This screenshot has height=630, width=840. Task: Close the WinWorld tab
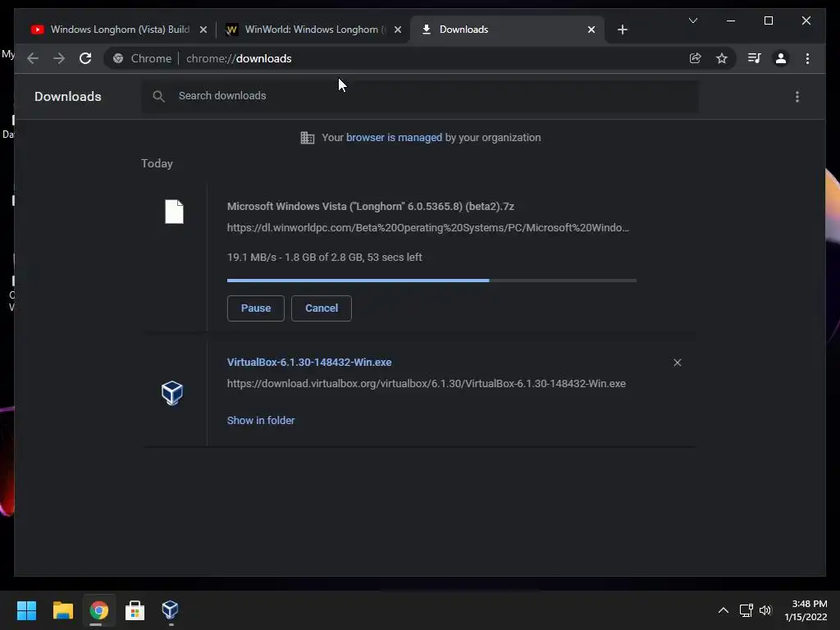[398, 30]
